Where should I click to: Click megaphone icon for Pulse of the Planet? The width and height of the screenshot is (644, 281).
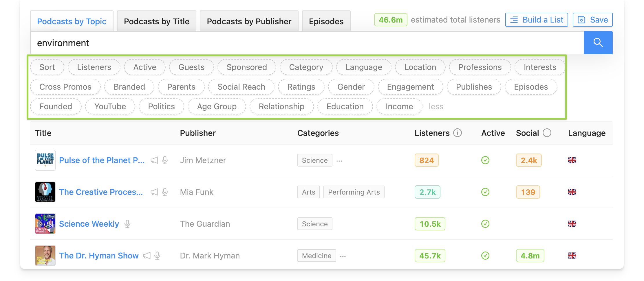(154, 160)
